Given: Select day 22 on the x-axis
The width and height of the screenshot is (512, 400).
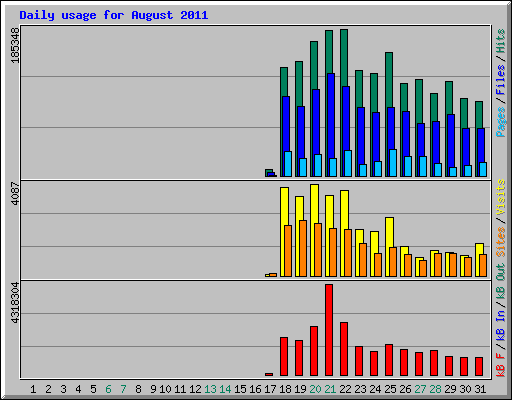Looking at the screenshot, I should tap(345, 389).
